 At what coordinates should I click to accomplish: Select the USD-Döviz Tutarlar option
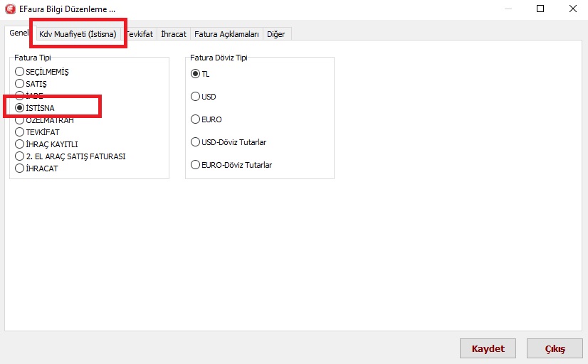tap(196, 142)
